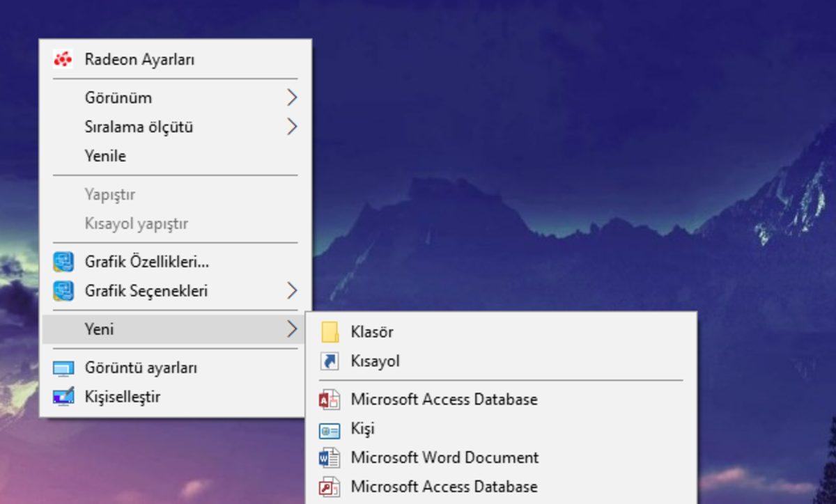Click the Grafik Özellikleri icon
Viewport: 836px width, 504px height.
tap(63, 262)
